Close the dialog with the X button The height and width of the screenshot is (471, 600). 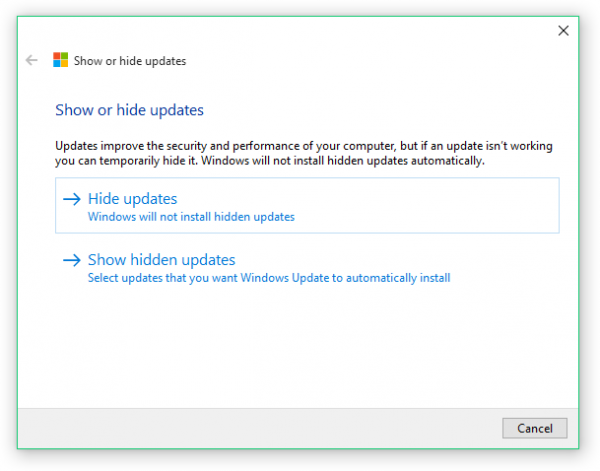coord(563,31)
